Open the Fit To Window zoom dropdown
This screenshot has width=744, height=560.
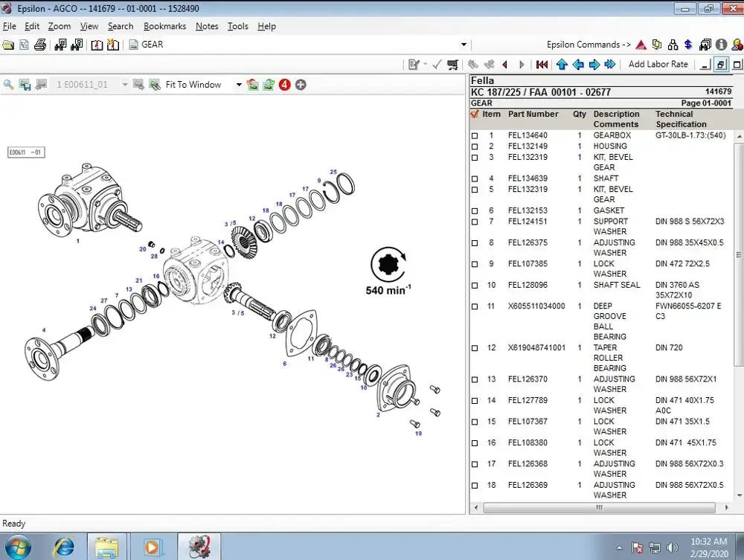[239, 85]
